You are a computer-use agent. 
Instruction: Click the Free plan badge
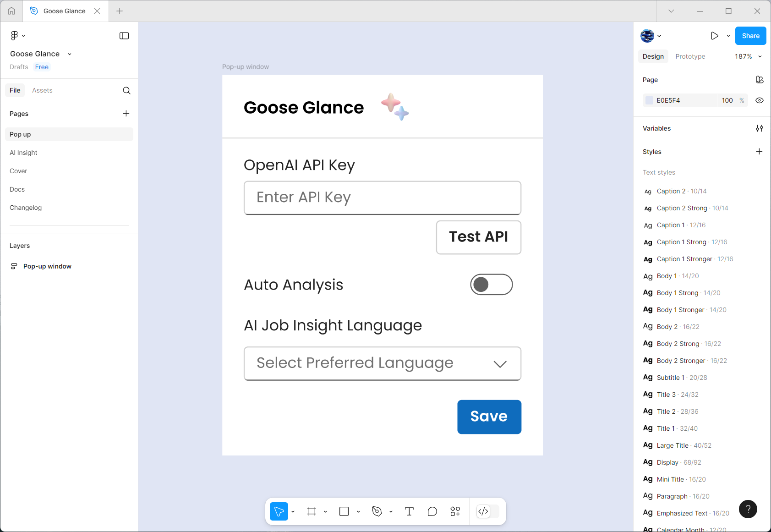click(x=42, y=67)
